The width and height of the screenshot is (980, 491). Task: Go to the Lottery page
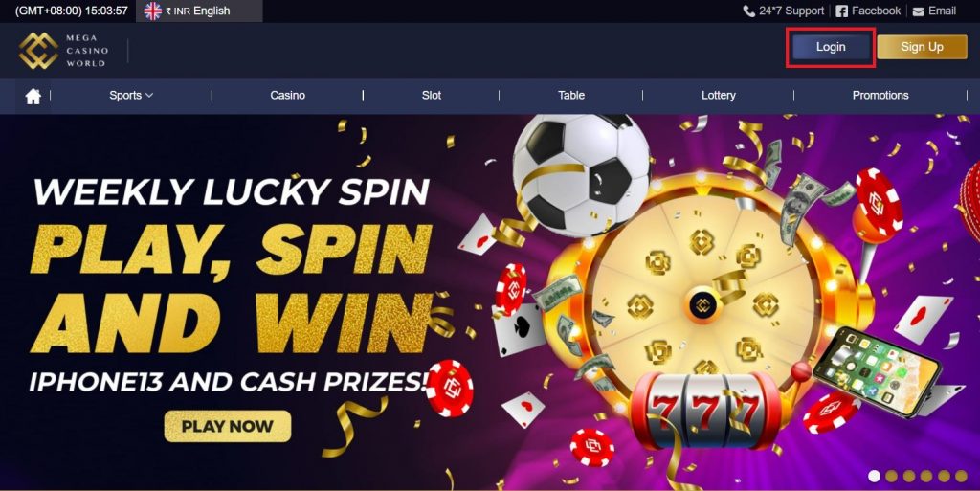pyautogui.click(x=718, y=95)
